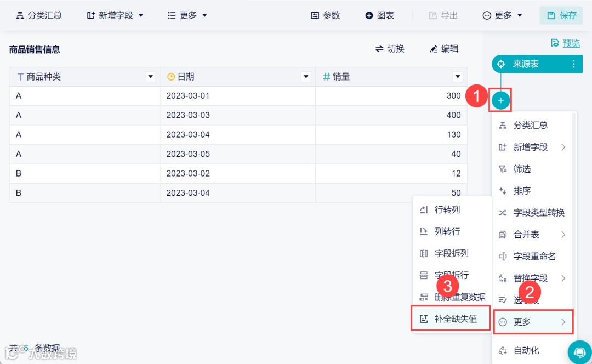Image resolution: width=592 pixels, height=364 pixels.
Task: Click the 2023-03-05 date cell
Action: (237, 154)
